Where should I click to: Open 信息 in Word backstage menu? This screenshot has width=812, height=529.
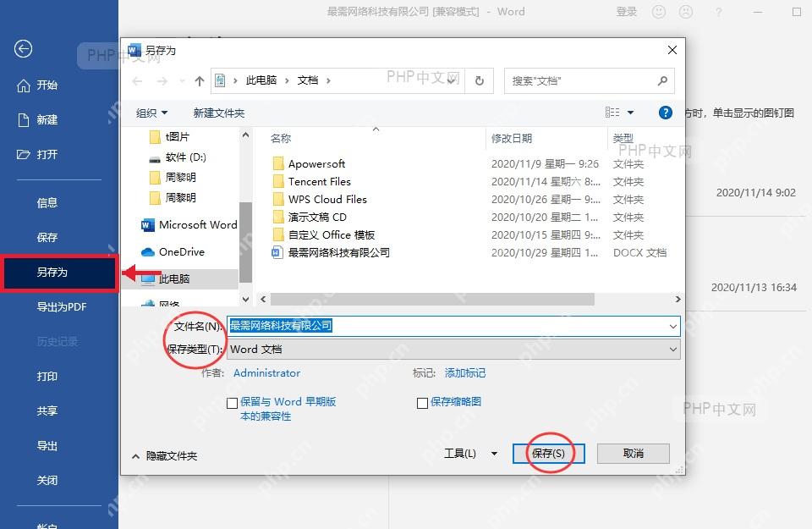point(47,203)
